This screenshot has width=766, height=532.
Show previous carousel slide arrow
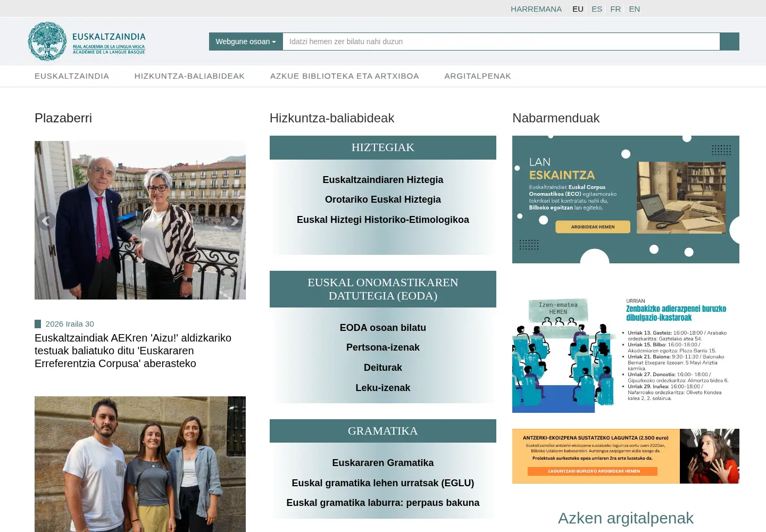(46, 221)
